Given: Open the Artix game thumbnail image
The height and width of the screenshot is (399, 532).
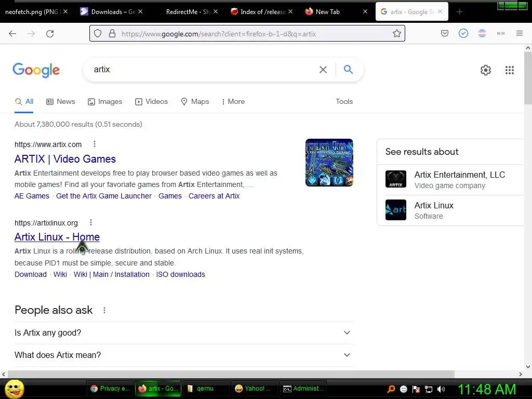Looking at the screenshot, I should [x=329, y=163].
